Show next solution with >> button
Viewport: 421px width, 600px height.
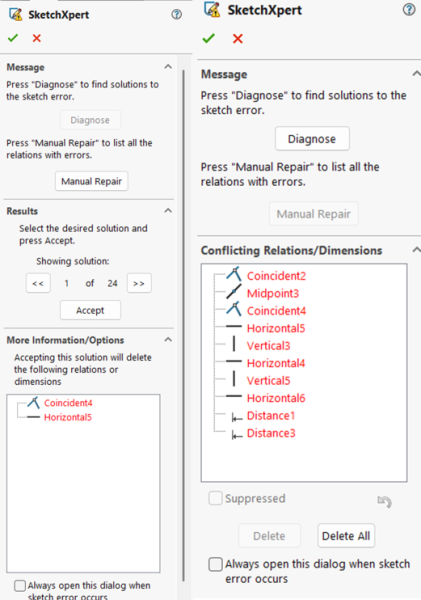click(139, 283)
